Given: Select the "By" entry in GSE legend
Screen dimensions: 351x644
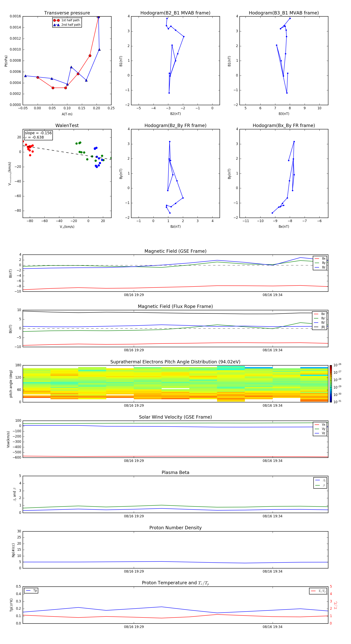Looking at the screenshot, I should pyautogui.click(x=320, y=263).
